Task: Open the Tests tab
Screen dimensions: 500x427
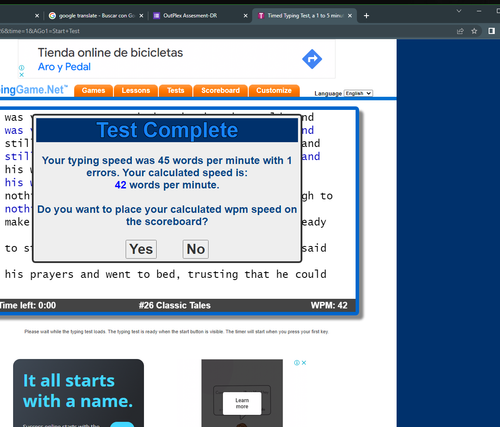Action: (176, 91)
